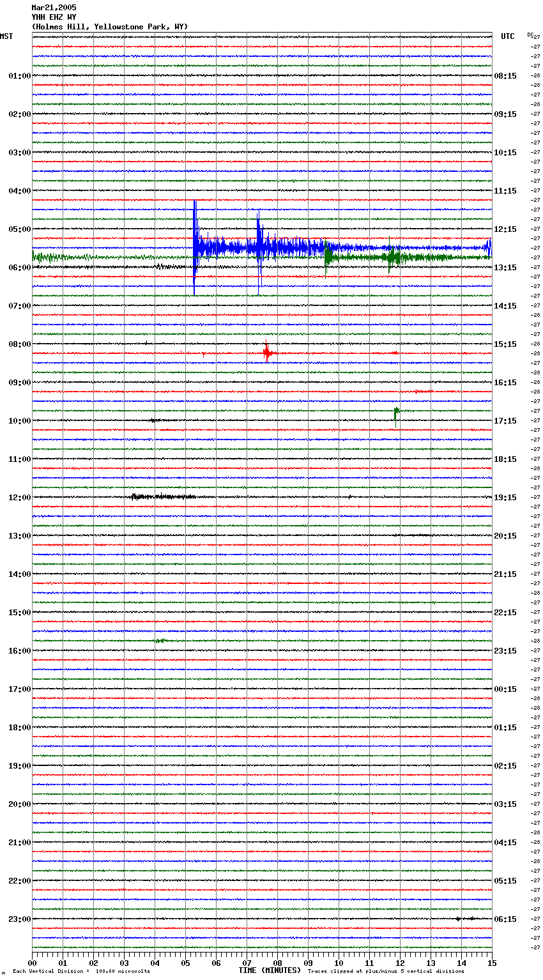
Task: Select the 10:00 MST time label
Action: click(20, 421)
